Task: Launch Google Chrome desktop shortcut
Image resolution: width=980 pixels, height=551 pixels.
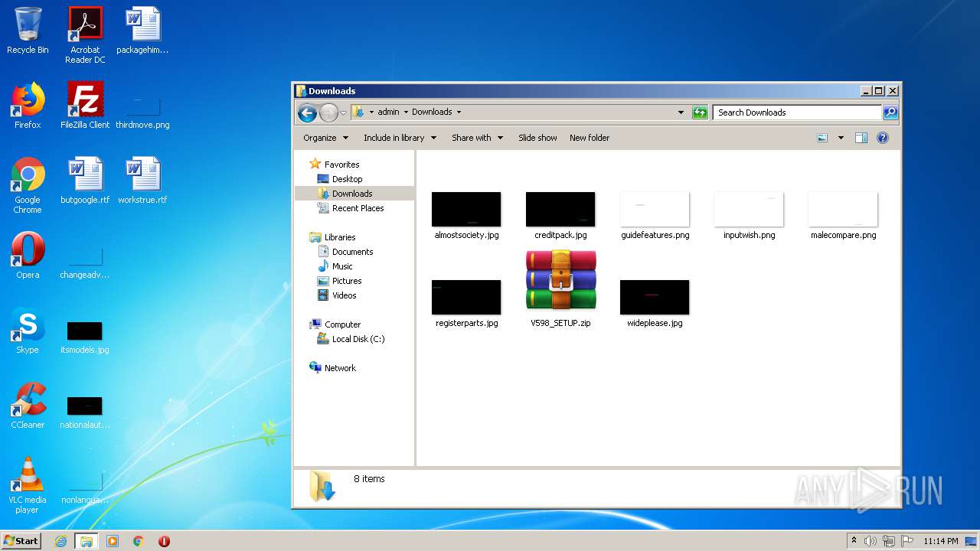Action: point(28,185)
